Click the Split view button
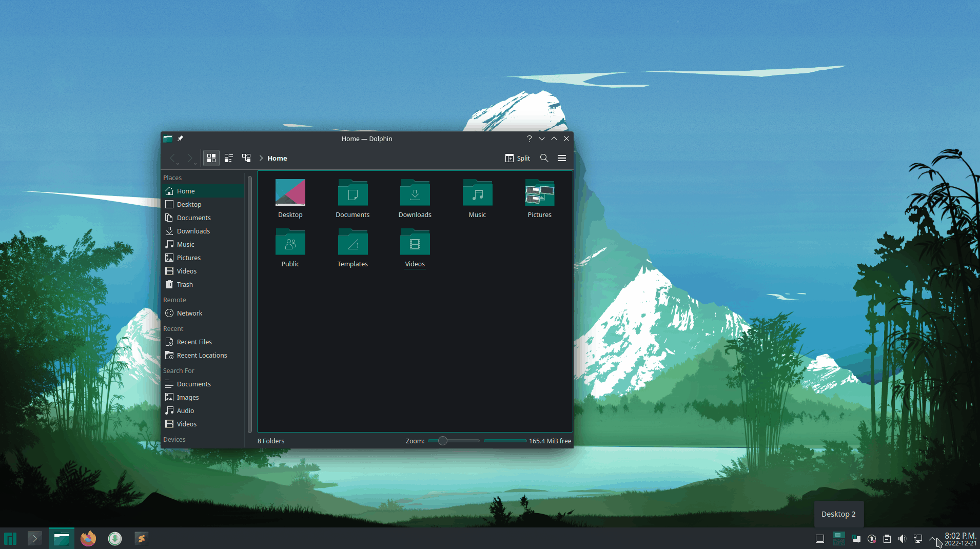This screenshot has height=549, width=980. coord(517,158)
